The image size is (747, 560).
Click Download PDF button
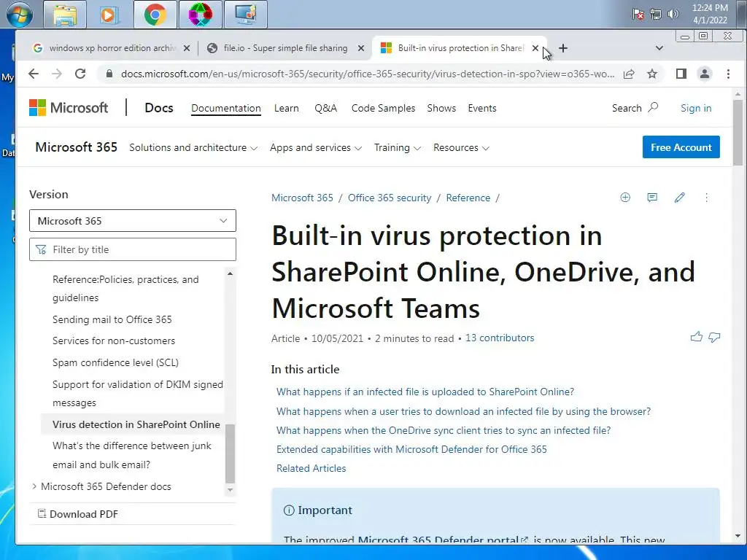(77, 514)
